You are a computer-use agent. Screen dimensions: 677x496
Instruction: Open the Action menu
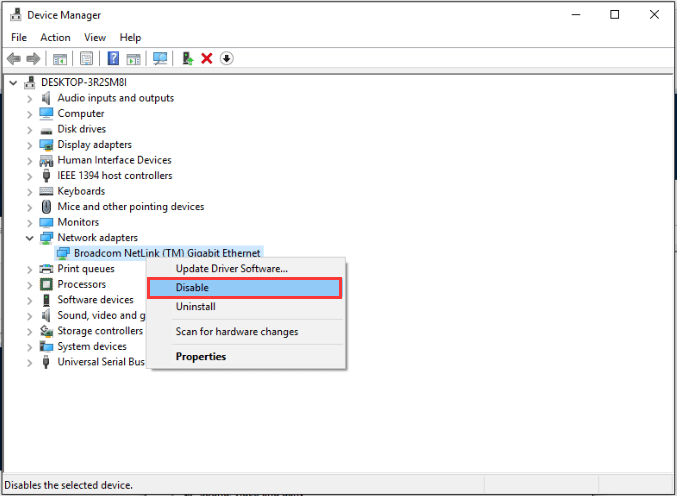point(55,37)
